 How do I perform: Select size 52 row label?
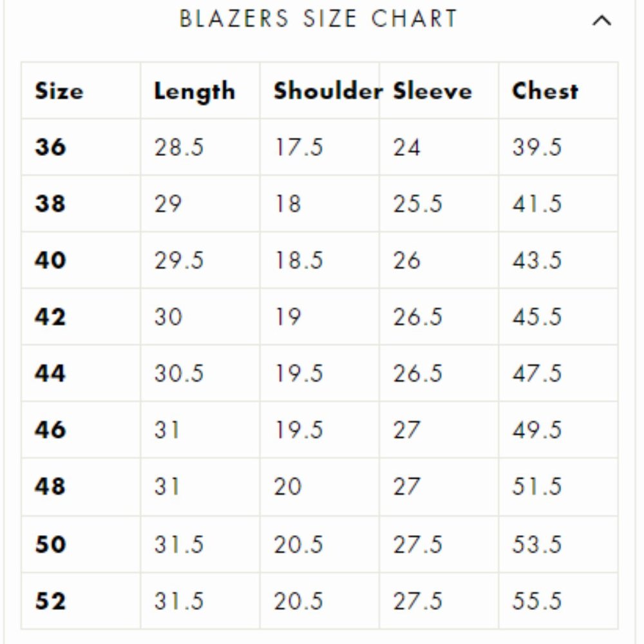click(x=50, y=601)
